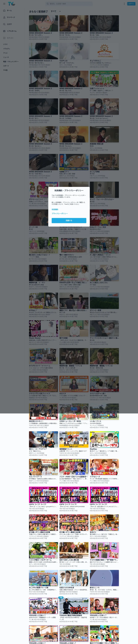
Task: Select ニュース category in sidebar
Action: click(x=6, y=57)
